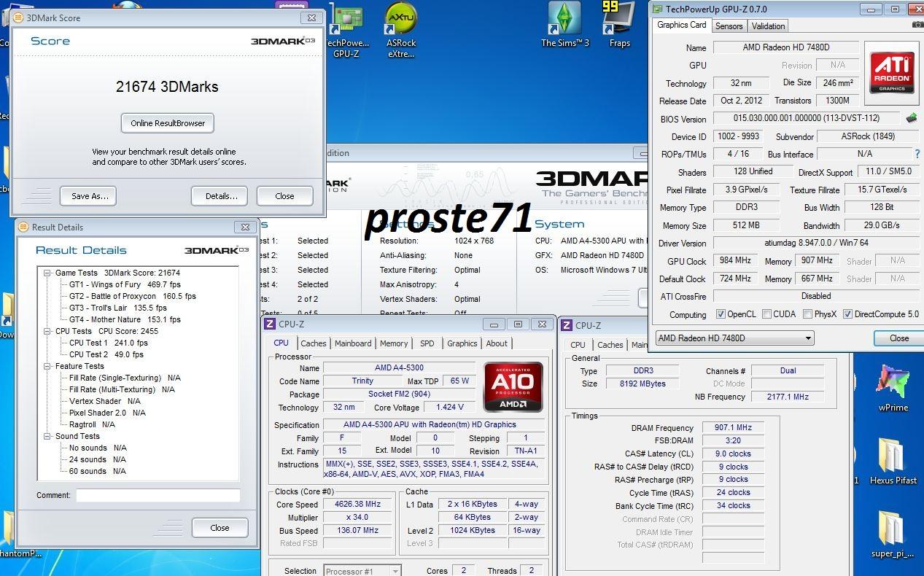Image resolution: width=924 pixels, height=576 pixels.
Task: Click the AMD A10 processor logo
Action: tap(513, 387)
